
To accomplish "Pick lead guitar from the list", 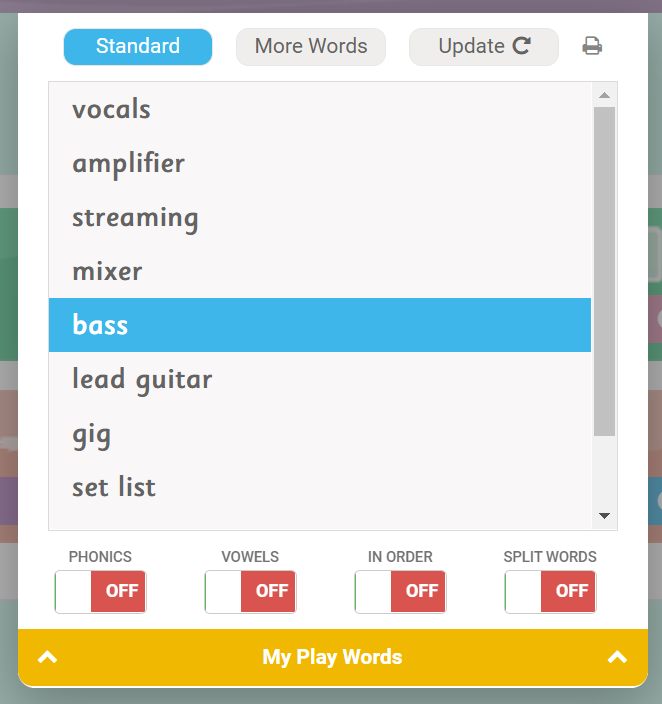I will pyautogui.click(x=142, y=379).
